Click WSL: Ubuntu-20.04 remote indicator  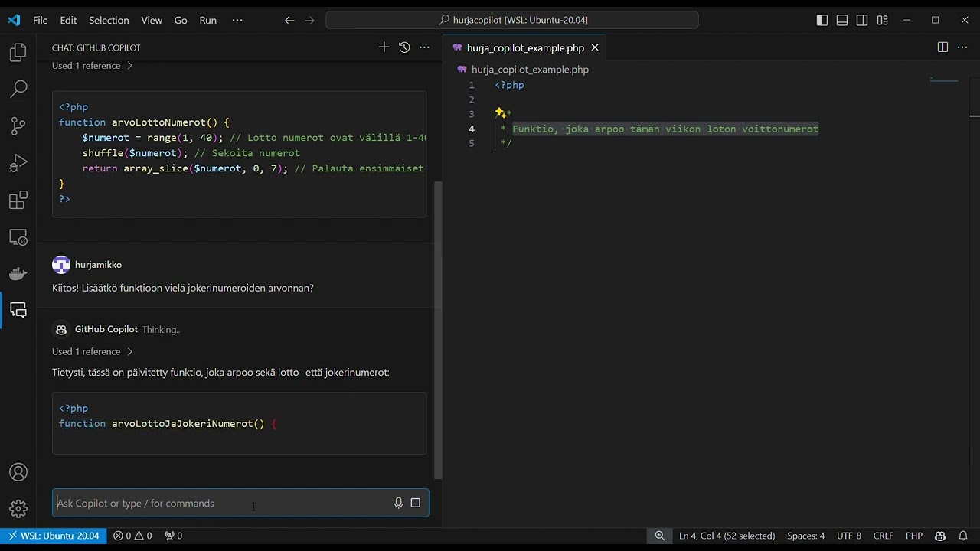(x=53, y=536)
